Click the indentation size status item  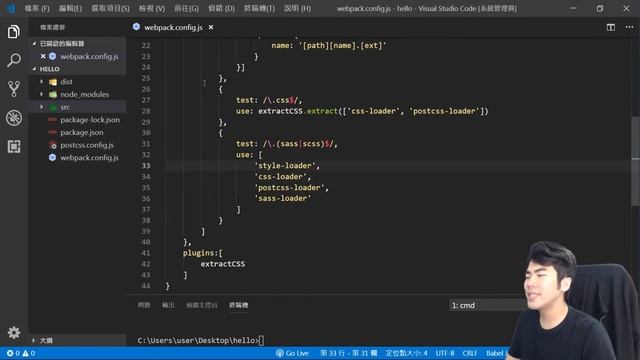tap(407, 353)
